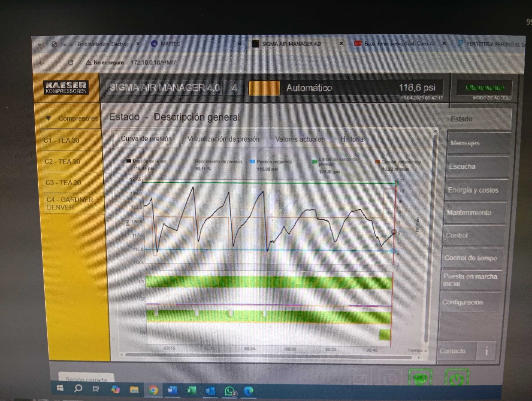Open Outlook from taskbar

[210, 391]
